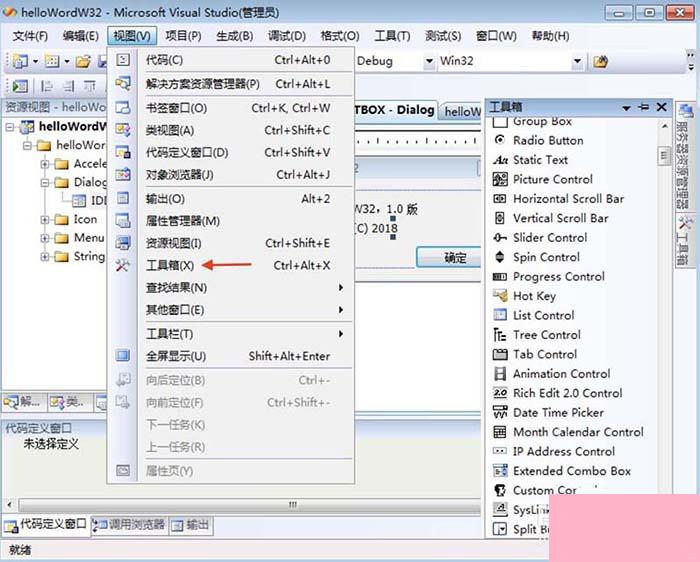Screen dimensions: 700x562
Task: Expand the Accelerator folder node
Action: click(x=45, y=164)
